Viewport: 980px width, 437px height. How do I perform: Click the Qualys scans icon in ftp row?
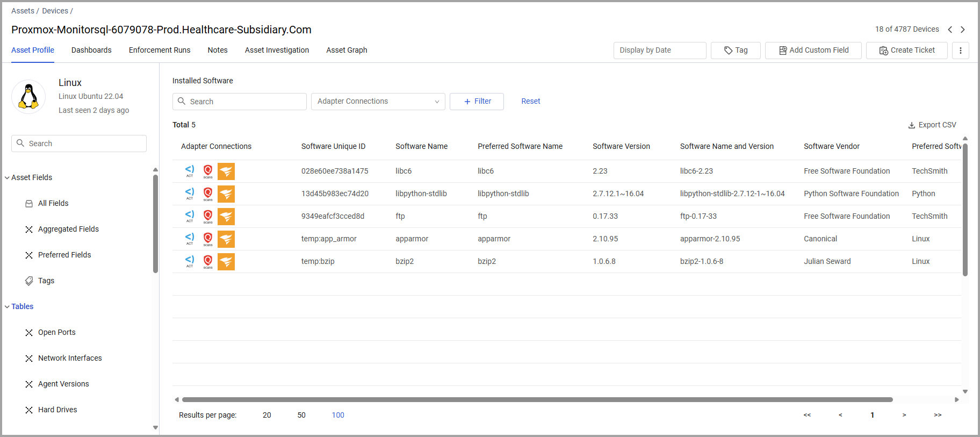click(208, 216)
